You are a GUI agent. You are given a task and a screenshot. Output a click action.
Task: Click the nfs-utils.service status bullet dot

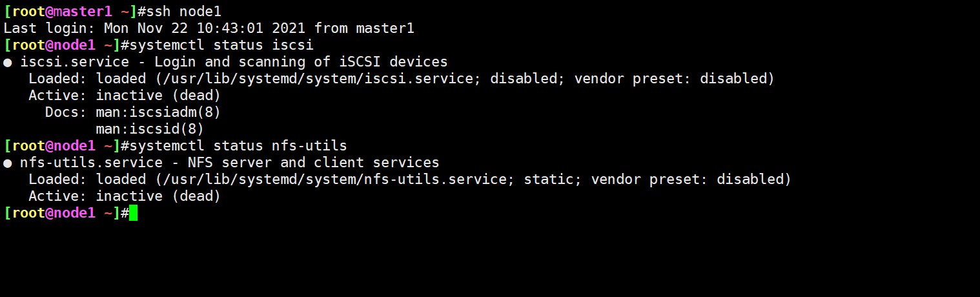point(8,163)
